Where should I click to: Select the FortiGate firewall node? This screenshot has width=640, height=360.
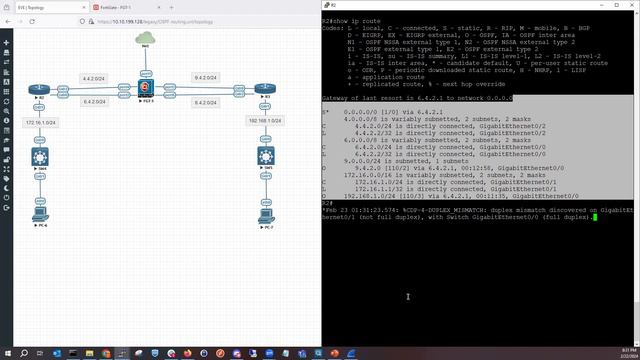point(146,88)
